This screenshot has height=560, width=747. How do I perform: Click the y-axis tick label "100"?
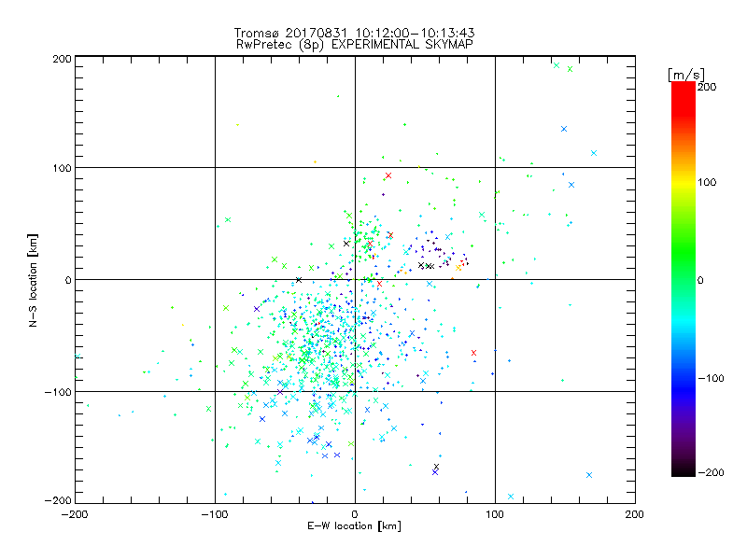(x=62, y=168)
